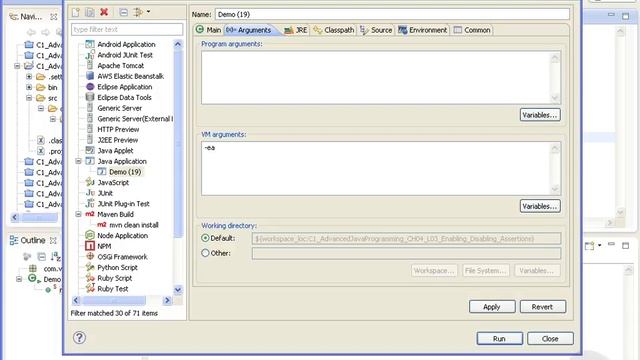
Task: Click inside the Program arguments text area
Action: click(376, 78)
